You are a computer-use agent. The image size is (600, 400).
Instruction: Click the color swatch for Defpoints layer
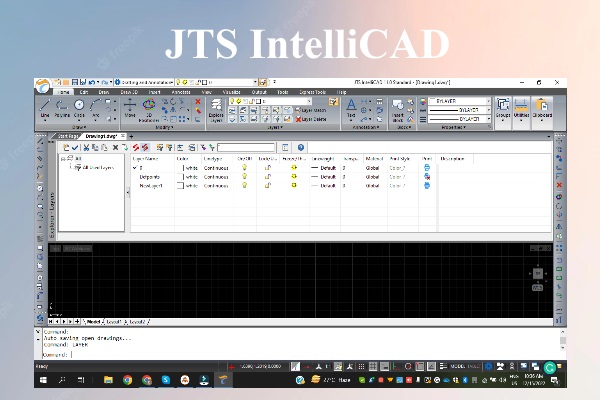click(x=180, y=176)
